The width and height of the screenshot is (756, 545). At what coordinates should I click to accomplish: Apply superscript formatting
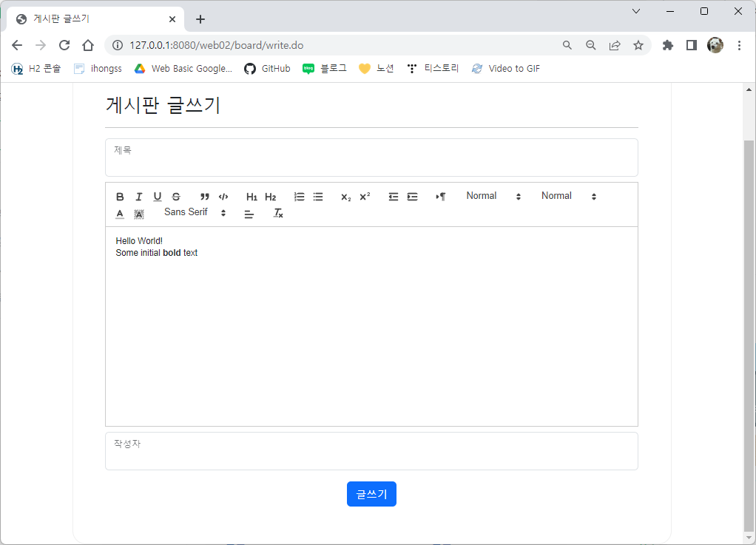click(365, 197)
